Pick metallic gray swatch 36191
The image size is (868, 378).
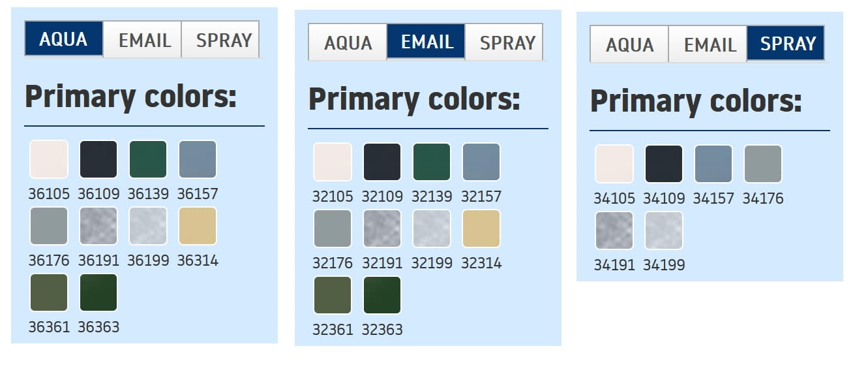point(98,226)
